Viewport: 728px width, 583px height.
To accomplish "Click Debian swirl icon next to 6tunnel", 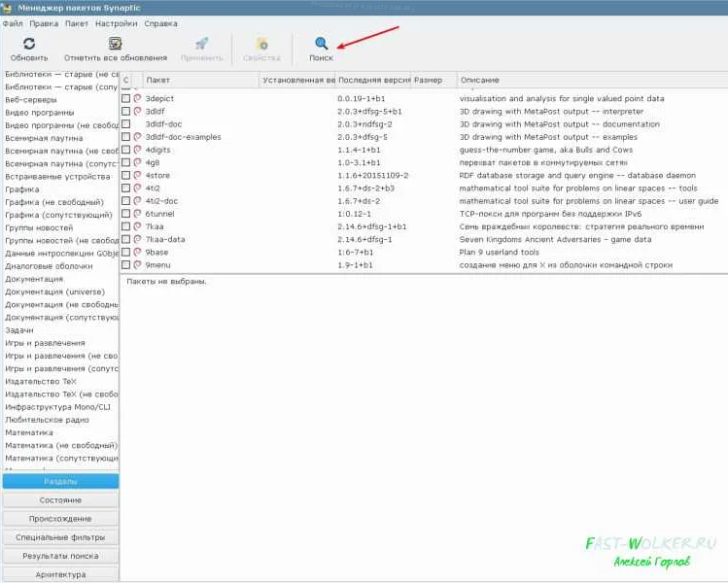I will (137, 214).
